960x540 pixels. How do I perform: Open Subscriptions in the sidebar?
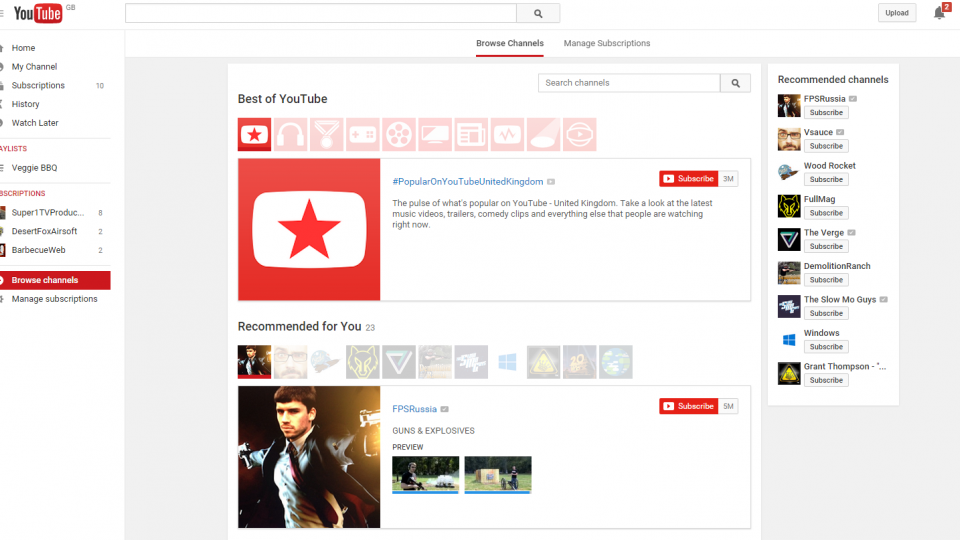[x=38, y=86]
